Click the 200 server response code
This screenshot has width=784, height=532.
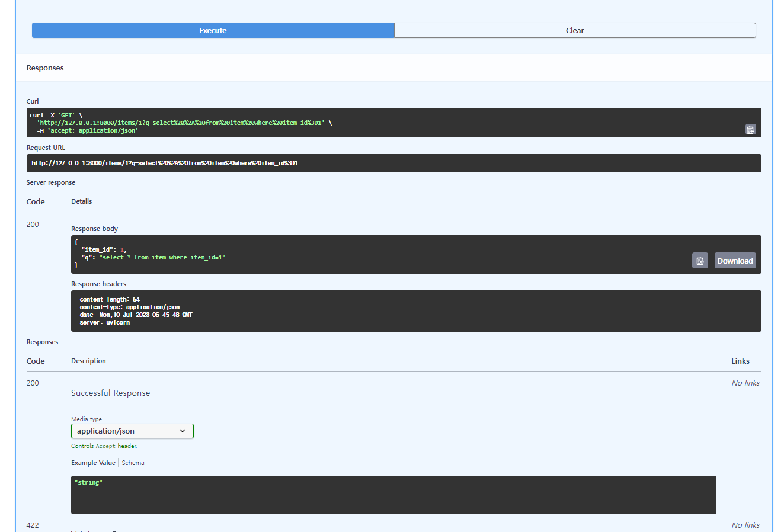[33, 224]
